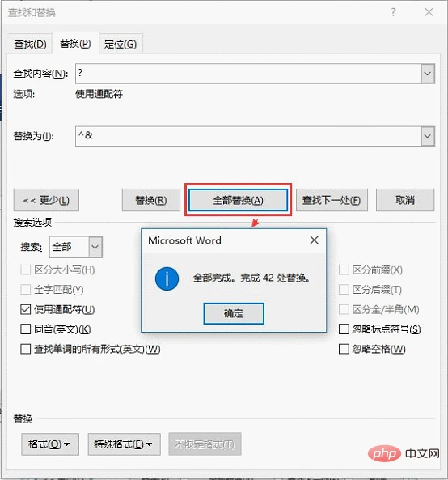This screenshot has width=448, height=480.
Task: Click the 不限定格式(T) button
Action: click(x=205, y=444)
